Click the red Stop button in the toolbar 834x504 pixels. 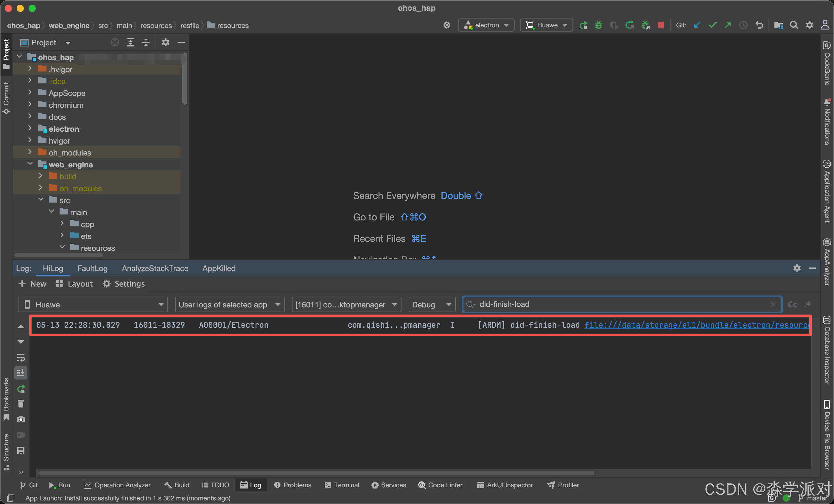pos(660,25)
